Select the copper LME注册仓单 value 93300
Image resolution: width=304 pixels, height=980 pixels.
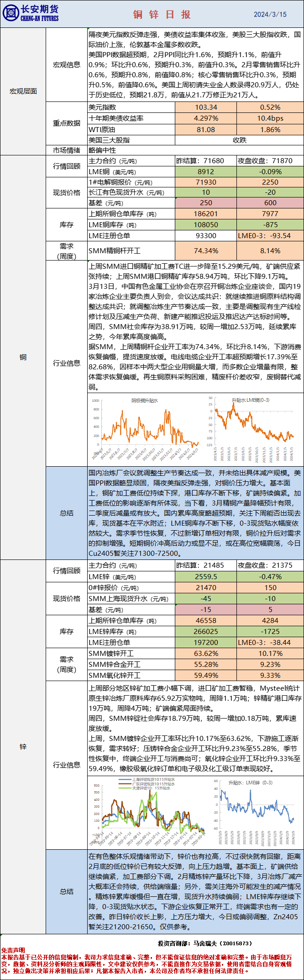pos(206,236)
